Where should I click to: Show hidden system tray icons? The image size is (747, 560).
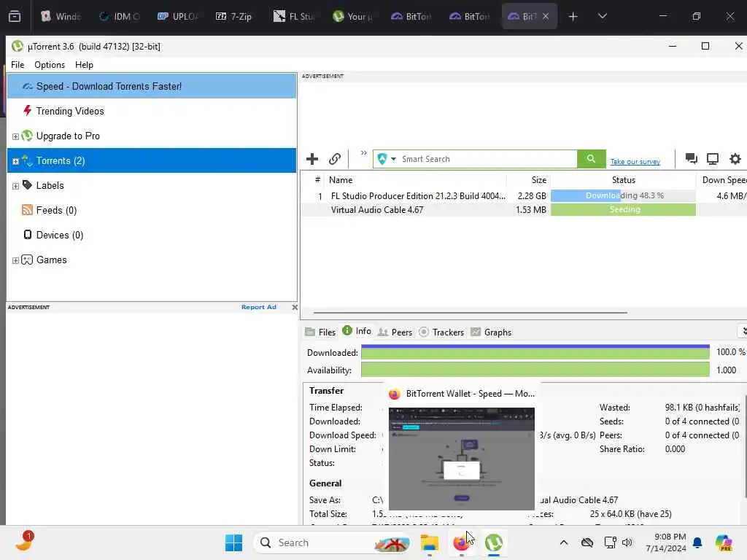[x=564, y=542]
